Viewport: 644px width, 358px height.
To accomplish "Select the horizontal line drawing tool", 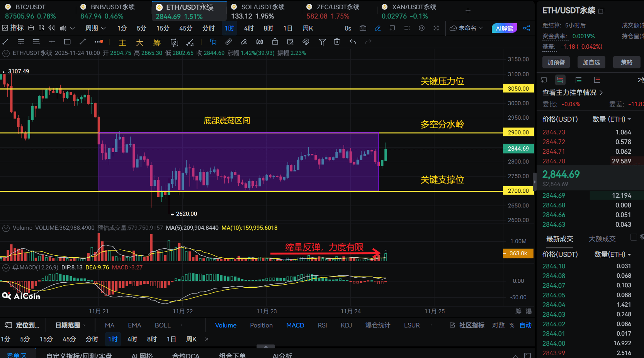I will click(x=52, y=42).
